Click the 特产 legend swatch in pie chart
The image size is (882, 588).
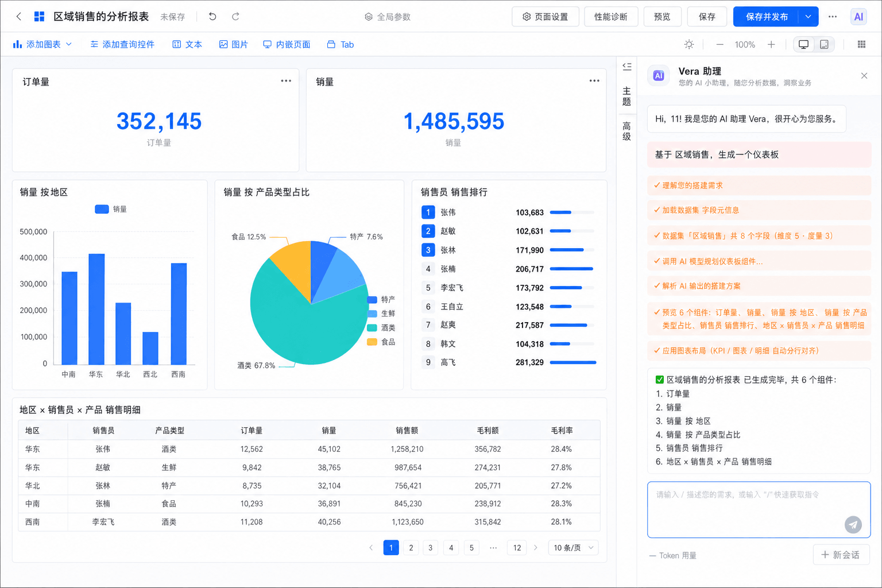pos(372,299)
